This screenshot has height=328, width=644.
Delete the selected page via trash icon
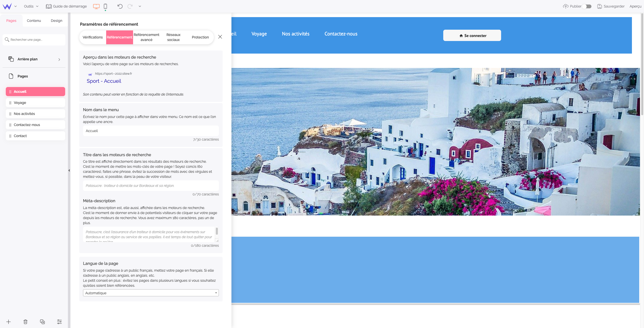pyautogui.click(x=25, y=322)
